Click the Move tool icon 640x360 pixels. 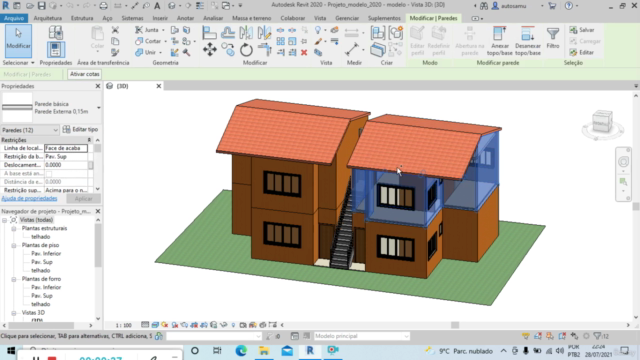(210, 50)
